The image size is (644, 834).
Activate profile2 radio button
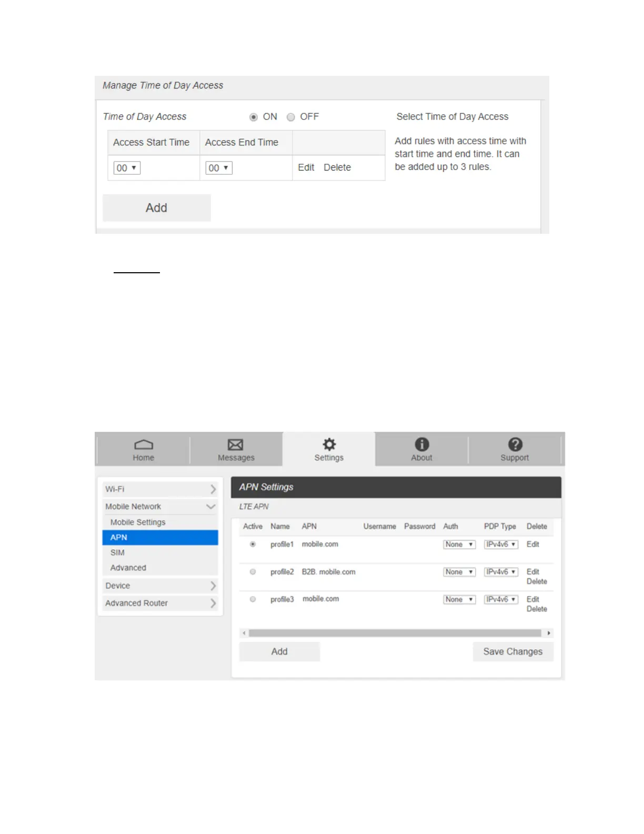(x=253, y=572)
